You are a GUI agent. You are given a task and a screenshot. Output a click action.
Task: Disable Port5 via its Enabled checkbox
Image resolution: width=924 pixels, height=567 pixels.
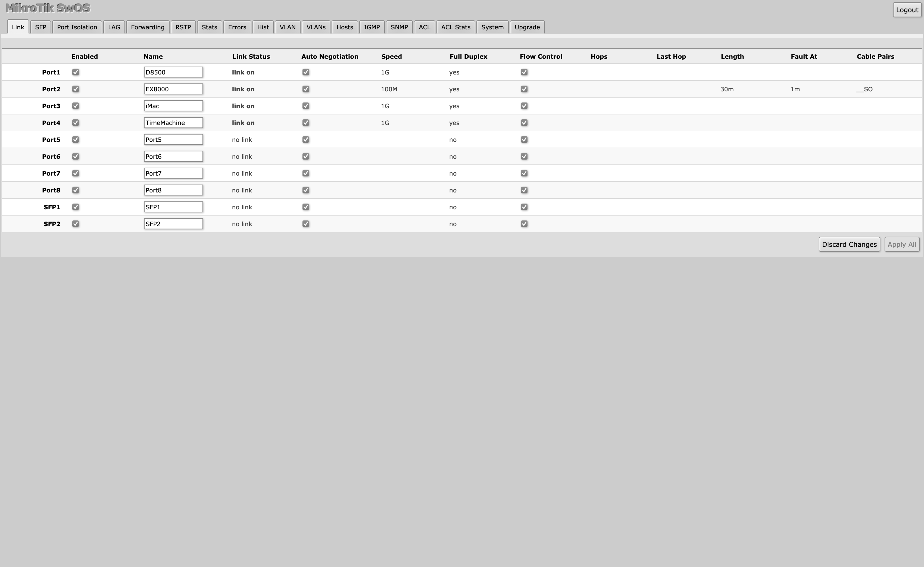pos(75,139)
